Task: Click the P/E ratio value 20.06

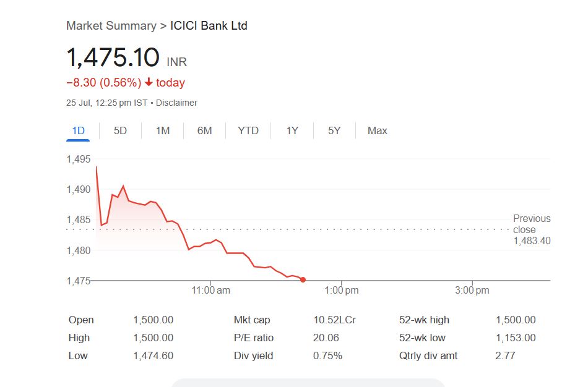Action: [x=326, y=338]
